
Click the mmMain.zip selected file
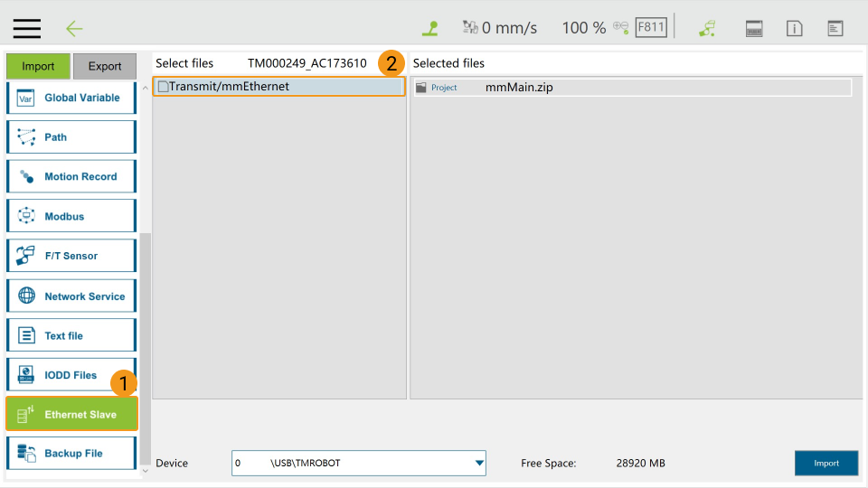click(x=519, y=88)
